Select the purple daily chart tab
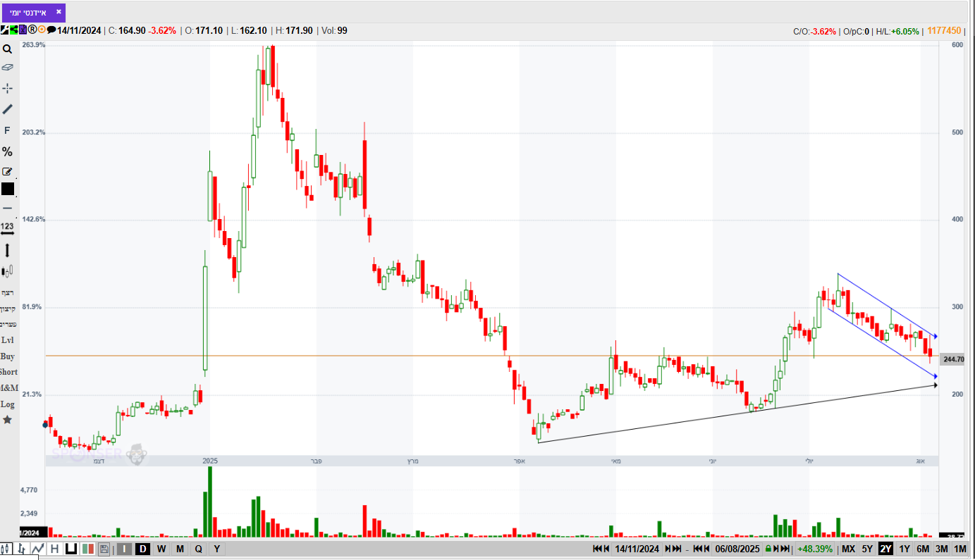Viewport: 975px width, 560px height. pyautogui.click(x=34, y=13)
